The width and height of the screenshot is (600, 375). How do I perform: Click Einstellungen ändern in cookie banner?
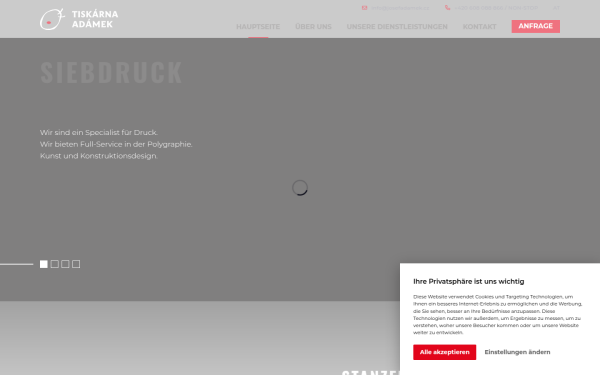[517, 352]
